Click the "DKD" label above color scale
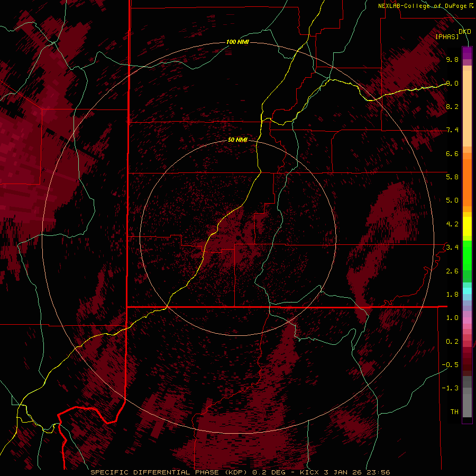This screenshot has width=476, height=476. (465, 32)
